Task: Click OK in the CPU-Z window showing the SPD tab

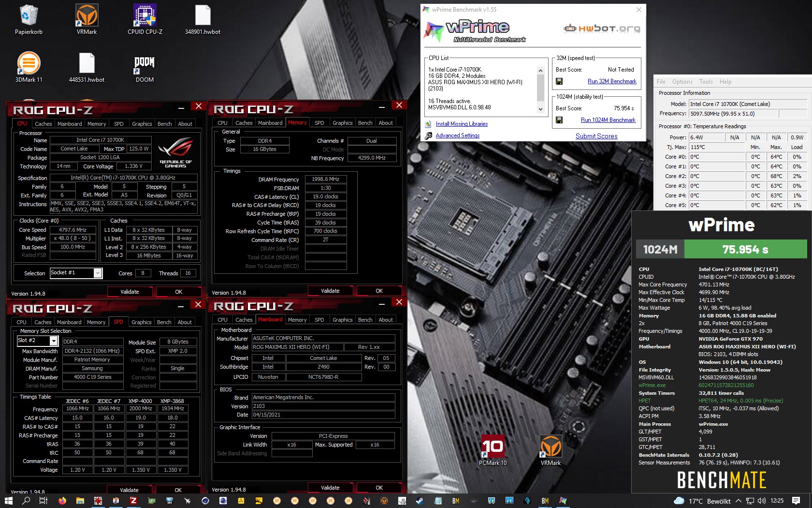Action: click(178, 490)
